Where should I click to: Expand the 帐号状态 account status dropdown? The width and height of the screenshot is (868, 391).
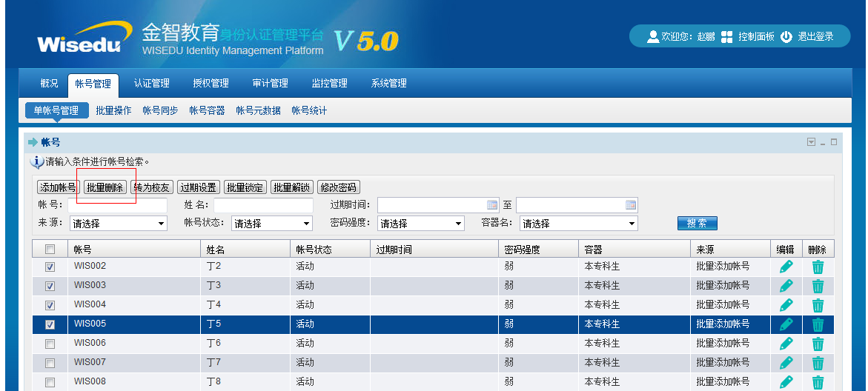point(272,224)
